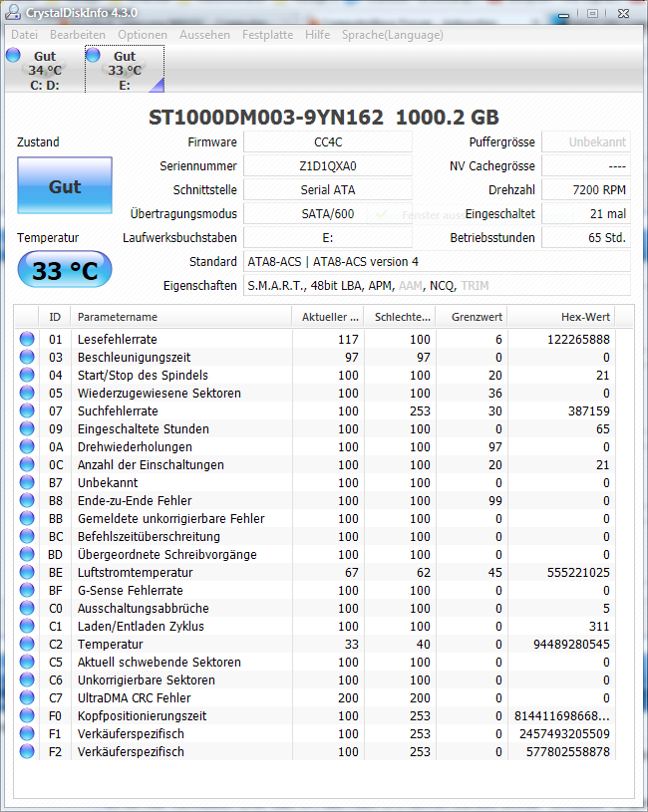Click status orb for Befehlszeitüberschreitung row
This screenshot has width=648, height=812.
[27, 536]
